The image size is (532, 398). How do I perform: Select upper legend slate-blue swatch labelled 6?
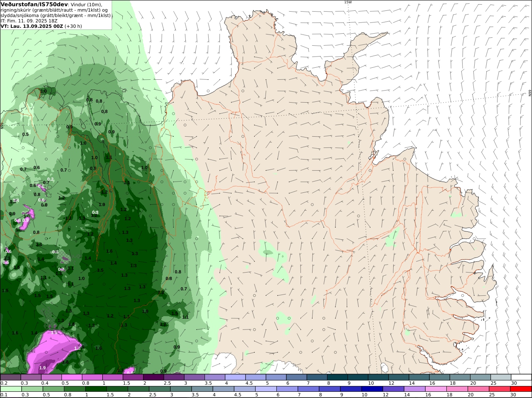296,377
